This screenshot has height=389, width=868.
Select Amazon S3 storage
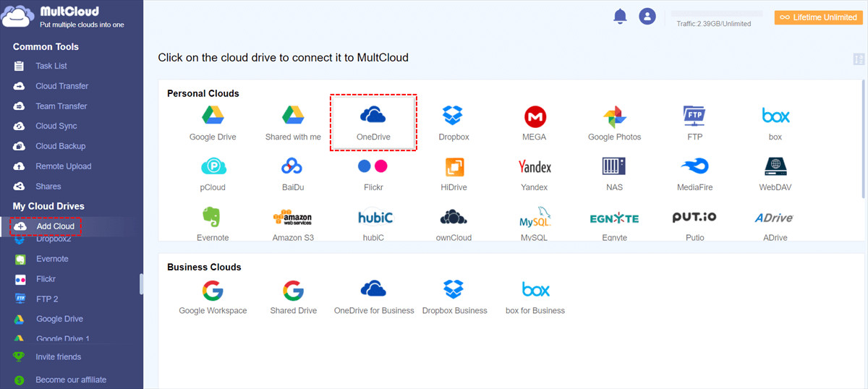(293, 224)
